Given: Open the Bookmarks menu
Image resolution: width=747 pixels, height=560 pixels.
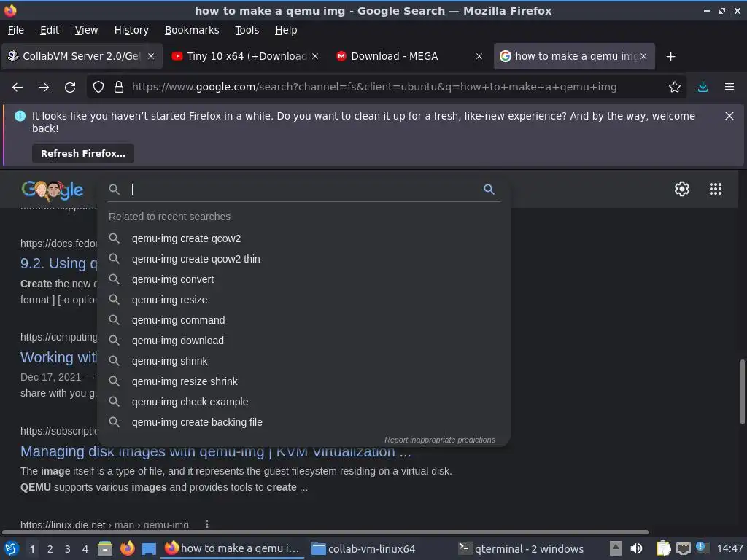Looking at the screenshot, I should [x=192, y=30].
